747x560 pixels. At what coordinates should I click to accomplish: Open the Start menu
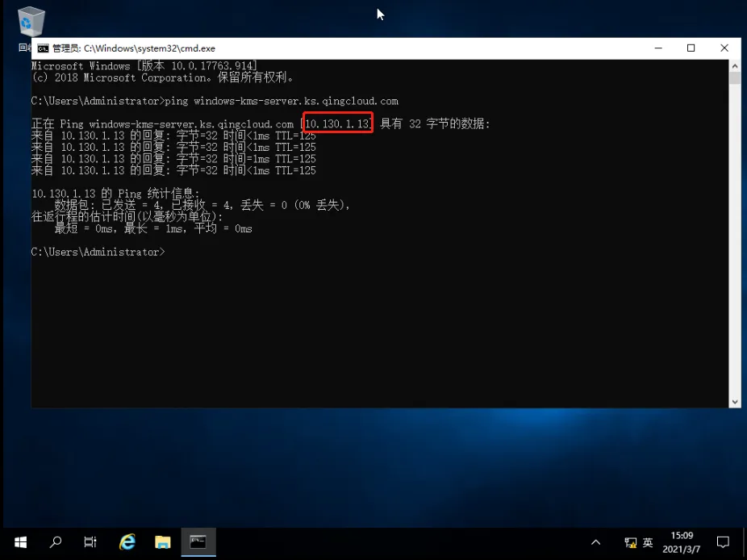19,541
